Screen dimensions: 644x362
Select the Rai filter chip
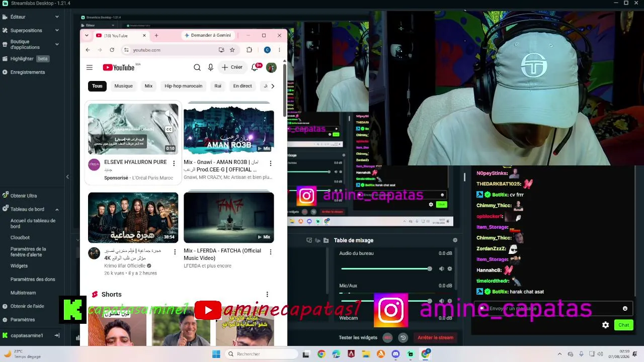218,86
